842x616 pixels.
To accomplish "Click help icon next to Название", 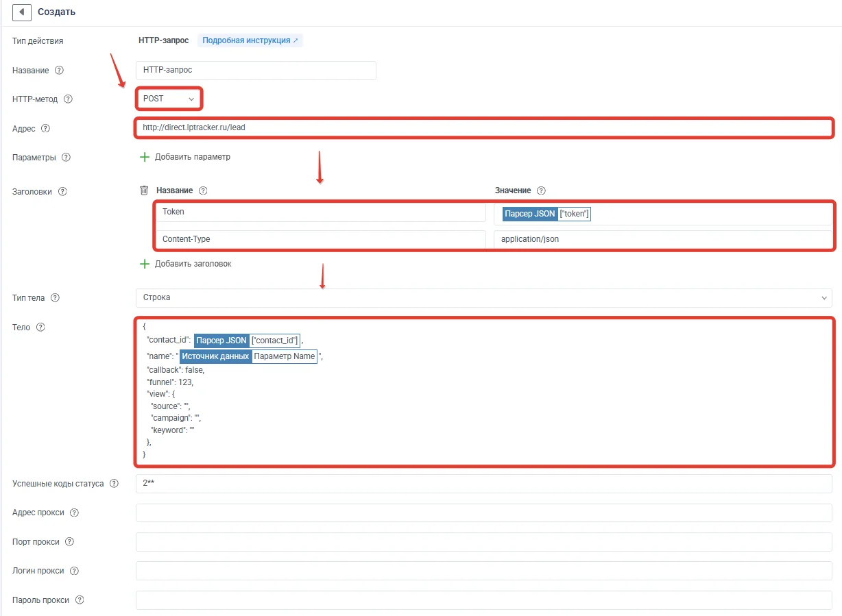I will pos(59,70).
